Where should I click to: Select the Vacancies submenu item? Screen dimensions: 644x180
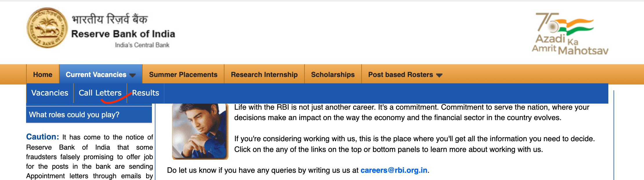pyautogui.click(x=50, y=93)
